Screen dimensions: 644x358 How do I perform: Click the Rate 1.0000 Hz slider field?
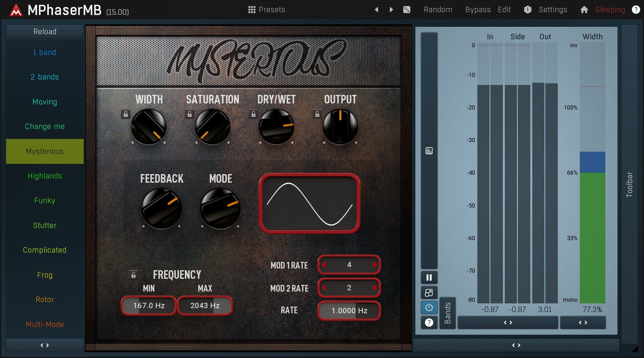[x=349, y=311]
